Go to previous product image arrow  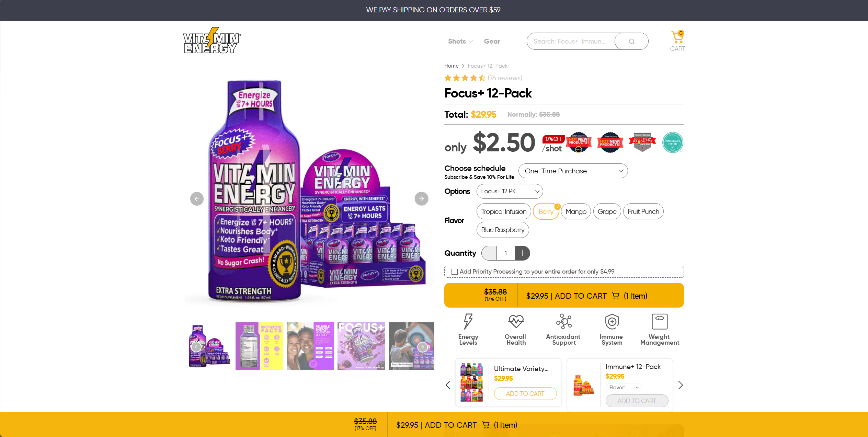click(x=197, y=199)
